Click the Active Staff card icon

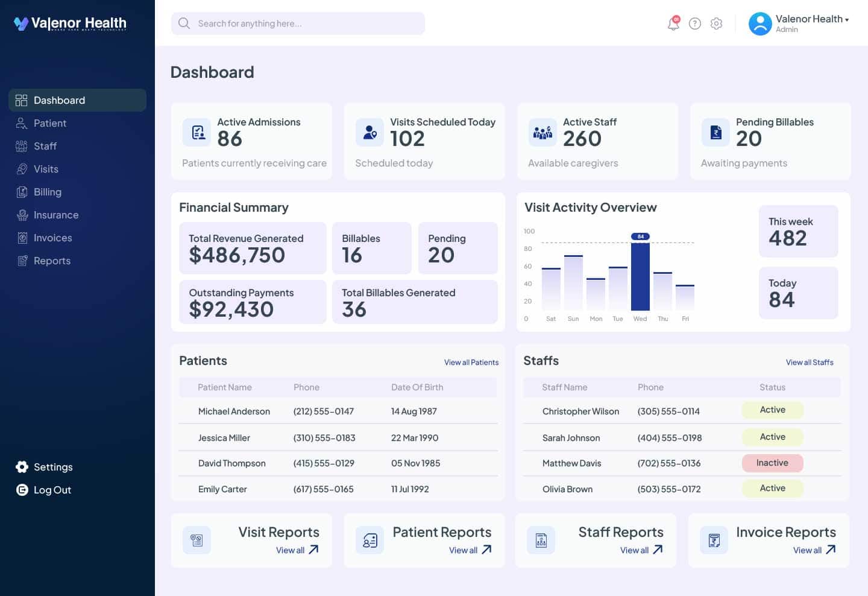pos(542,132)
